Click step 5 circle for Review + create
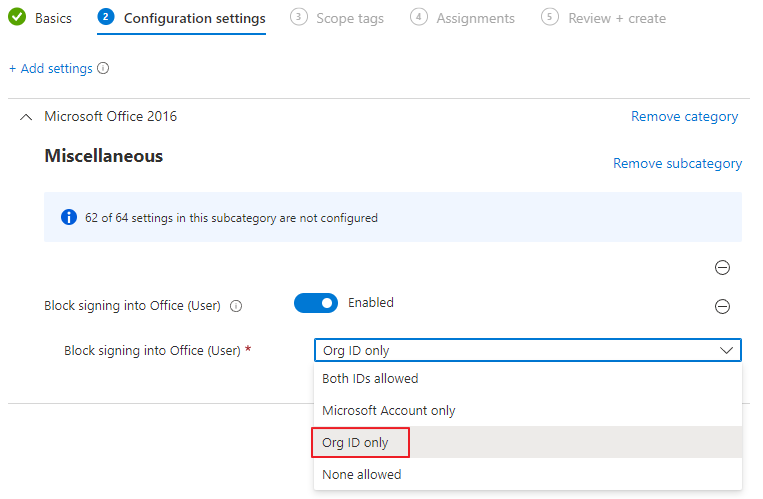 pos(549,17)
